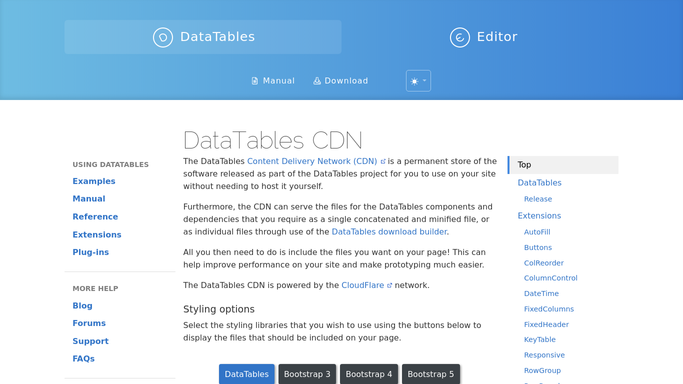Select the Bootstrap 4 styling option
This screenshot has height=384, width=683.
coord(369,374)
